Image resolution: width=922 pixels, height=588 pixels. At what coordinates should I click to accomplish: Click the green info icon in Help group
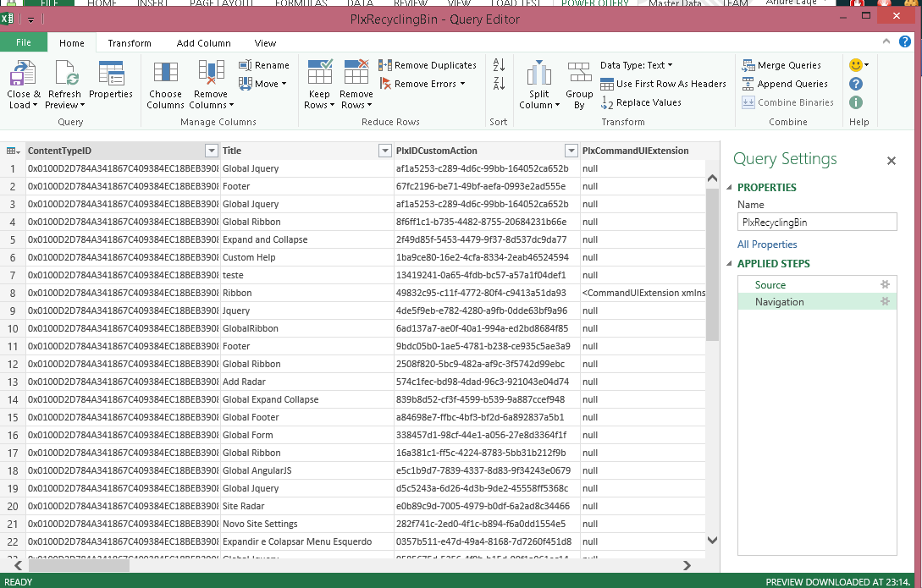coord(856,102)
